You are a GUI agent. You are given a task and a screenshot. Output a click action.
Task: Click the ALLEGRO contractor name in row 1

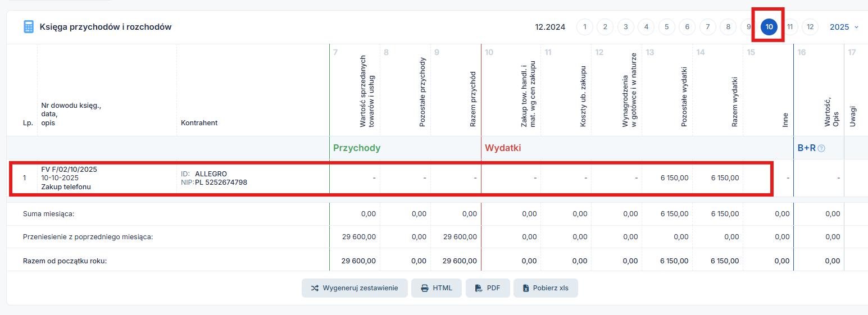point(211,174)
